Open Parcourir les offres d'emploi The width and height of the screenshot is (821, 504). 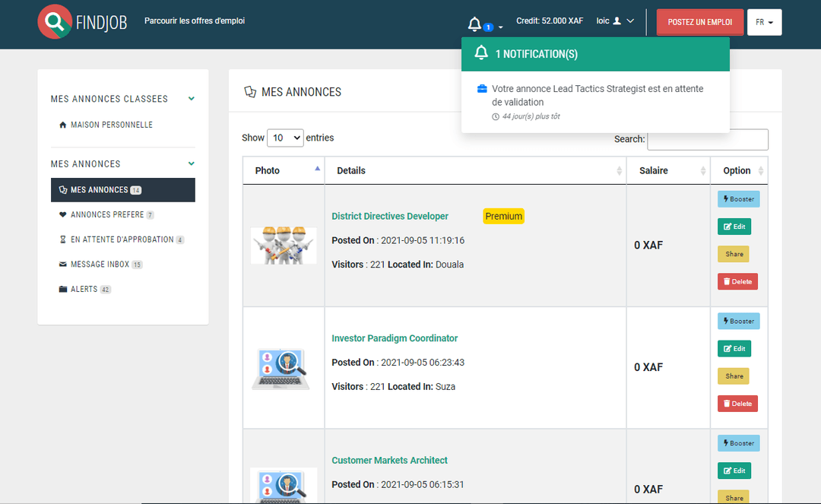195,21
